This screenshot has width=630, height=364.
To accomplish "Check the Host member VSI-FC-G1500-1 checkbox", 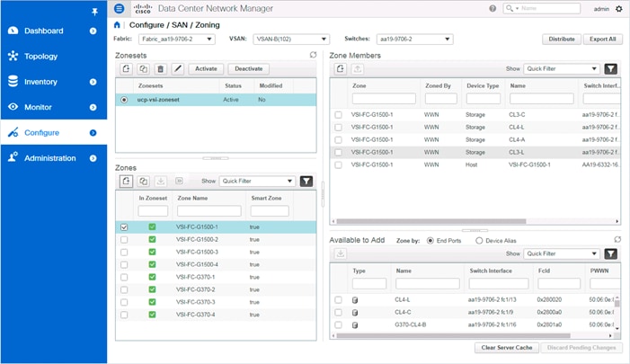I will [338, 164].
